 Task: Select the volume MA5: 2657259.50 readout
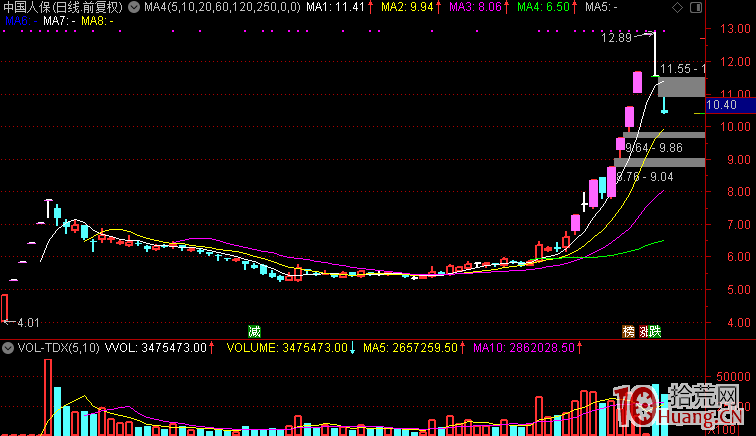tap(410, 348)
